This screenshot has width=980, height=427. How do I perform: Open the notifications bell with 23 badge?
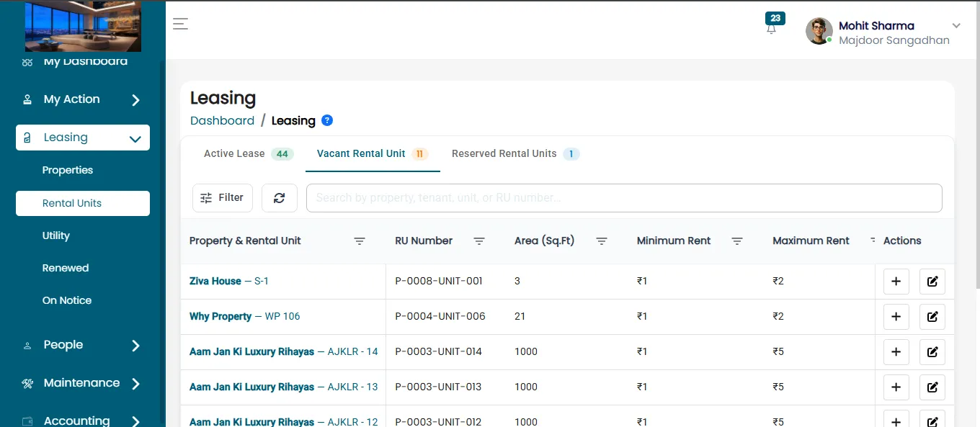pos(772,27)
